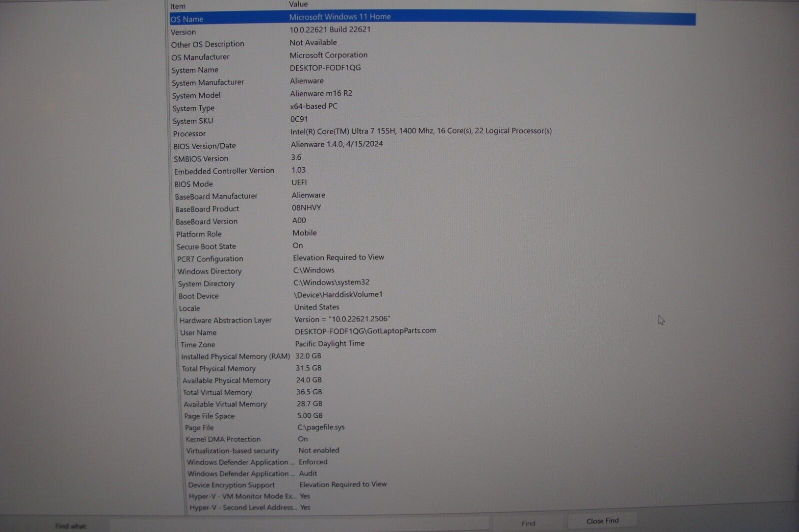Select the Secure Boot State row
The width and height of the screenshot is (799, 532).
click(x=432, y=246)
